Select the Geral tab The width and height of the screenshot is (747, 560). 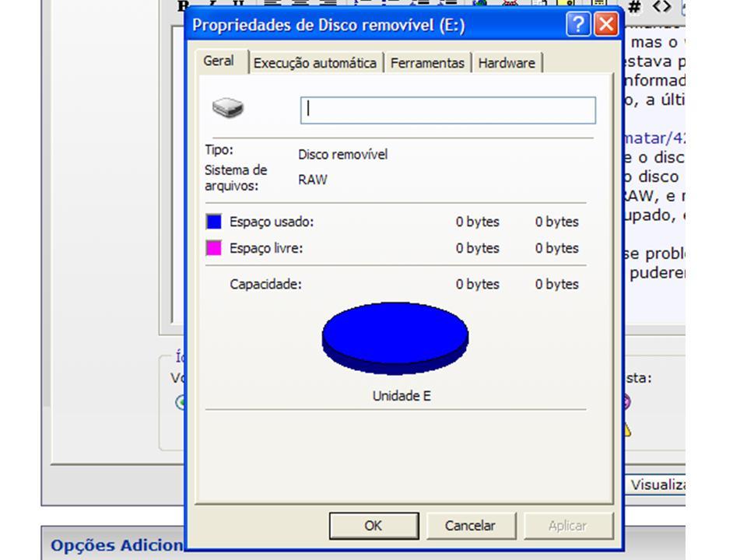219,61
